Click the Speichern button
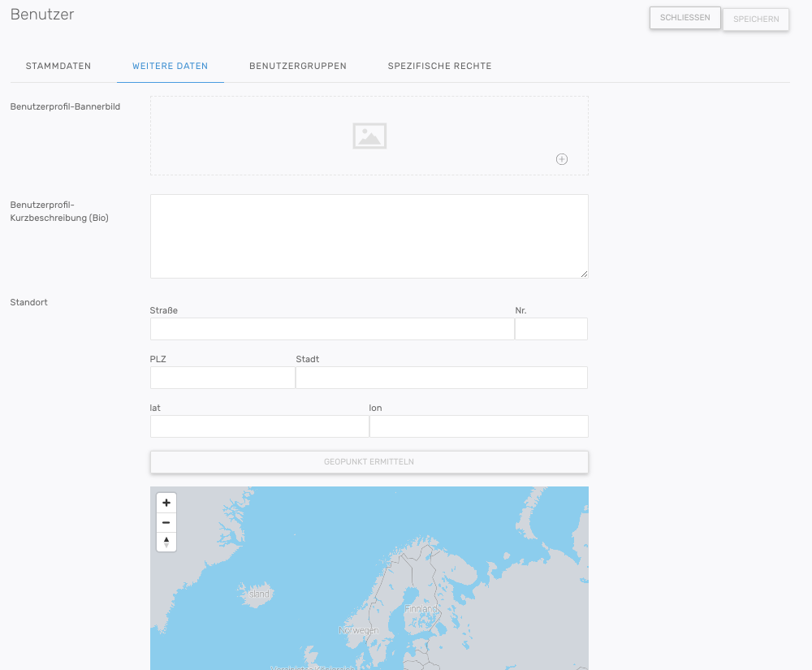This screenshot has height=670, width=812. pos(755,19)
